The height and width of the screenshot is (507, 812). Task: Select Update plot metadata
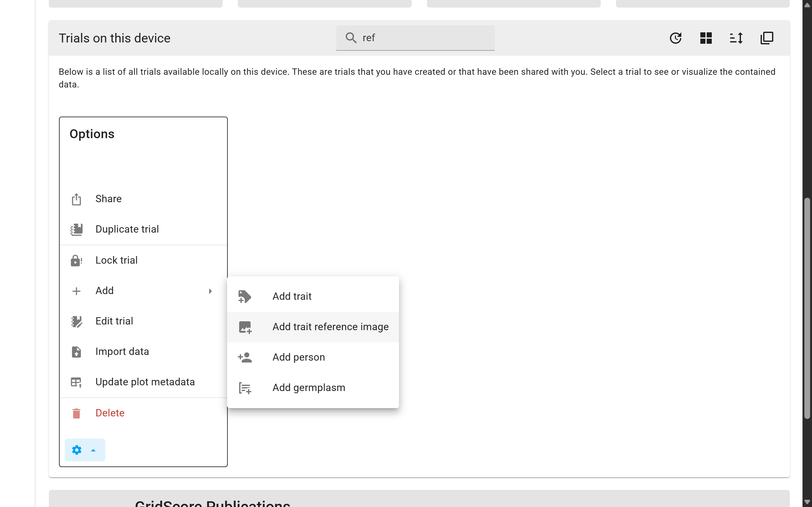(145, 382)
